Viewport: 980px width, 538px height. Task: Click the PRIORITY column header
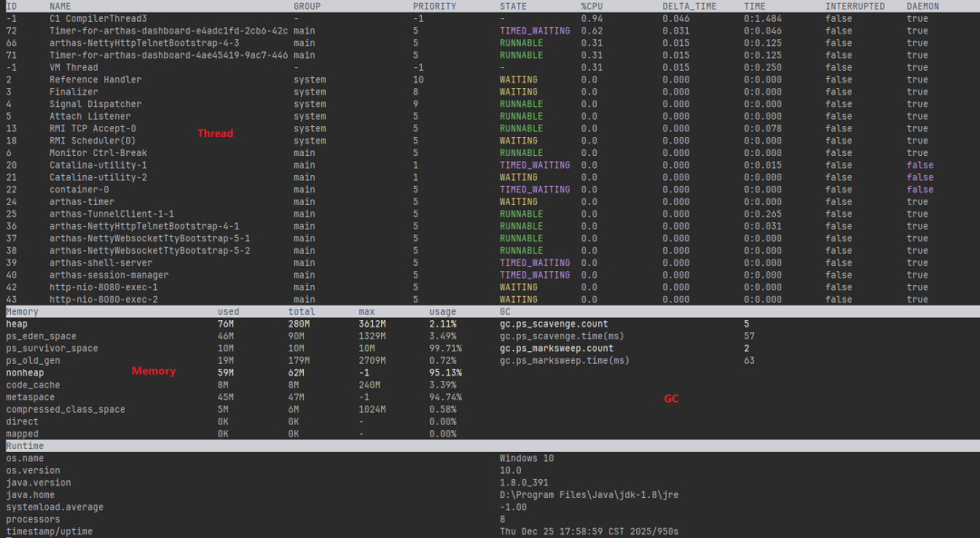coord(435,6)
